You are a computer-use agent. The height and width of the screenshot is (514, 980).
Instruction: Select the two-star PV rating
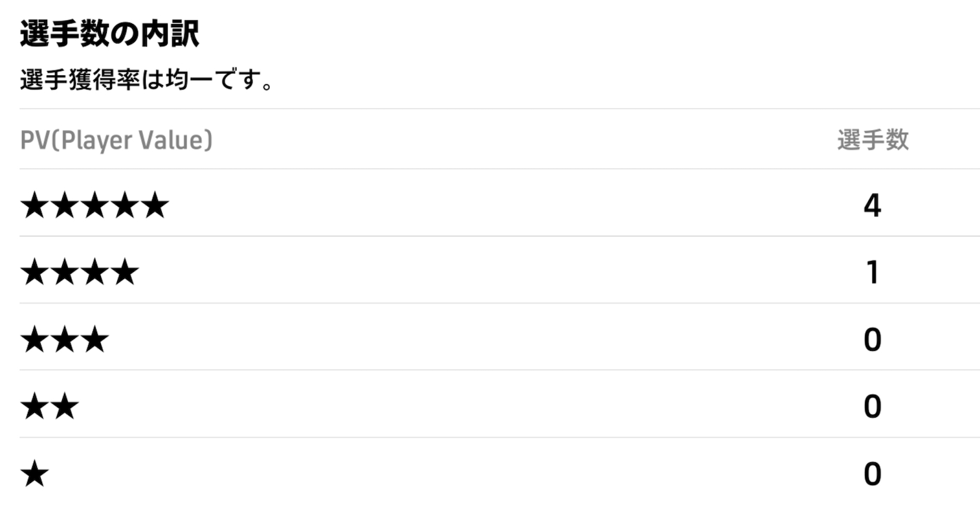coord(50,407)
